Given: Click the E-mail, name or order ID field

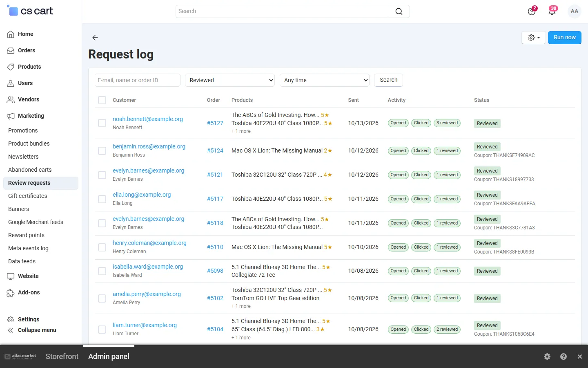Looking at the screenshot, I should pyautogui.click(x=138, y=80).
